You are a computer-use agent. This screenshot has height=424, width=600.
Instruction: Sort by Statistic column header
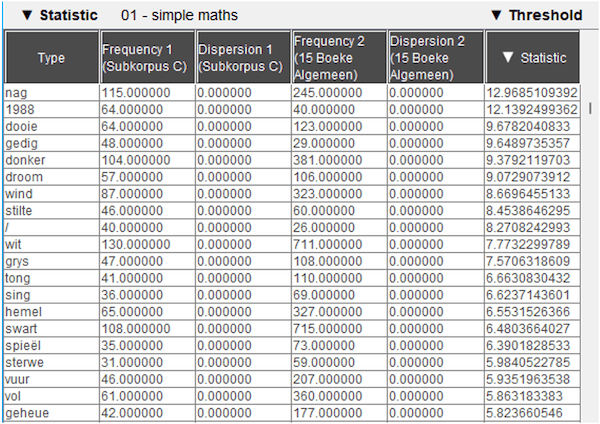(532, 58)
